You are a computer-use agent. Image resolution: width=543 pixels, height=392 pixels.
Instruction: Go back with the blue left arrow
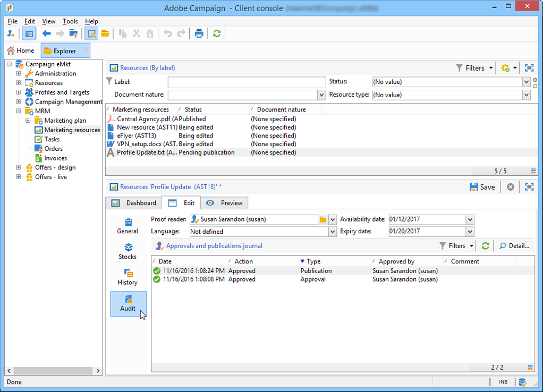(x=46, y=33)
